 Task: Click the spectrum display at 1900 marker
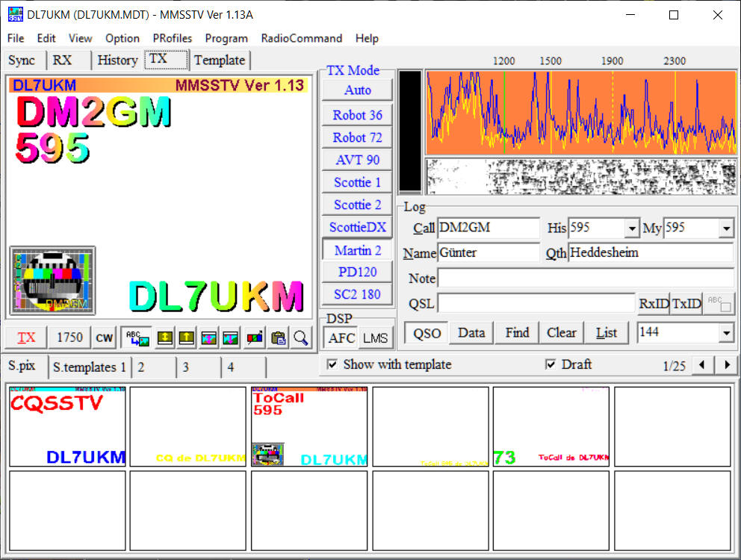tap(613, 112)
